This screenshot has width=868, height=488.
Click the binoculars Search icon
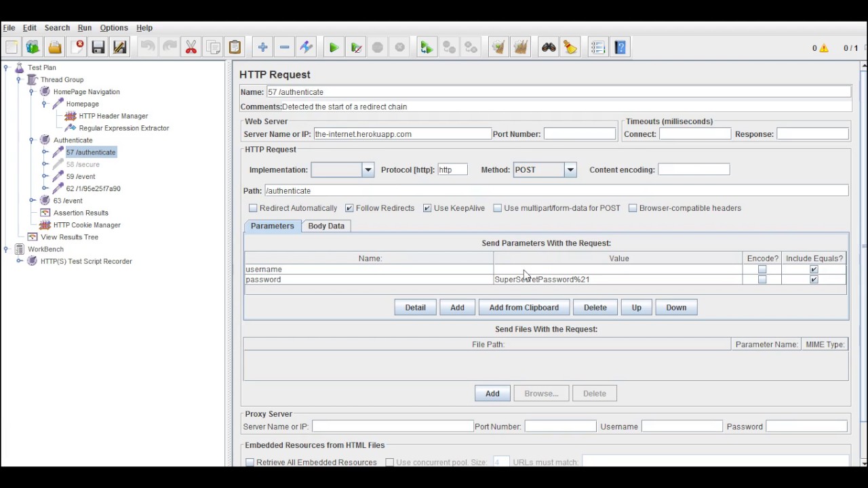[x=549, y=47]
